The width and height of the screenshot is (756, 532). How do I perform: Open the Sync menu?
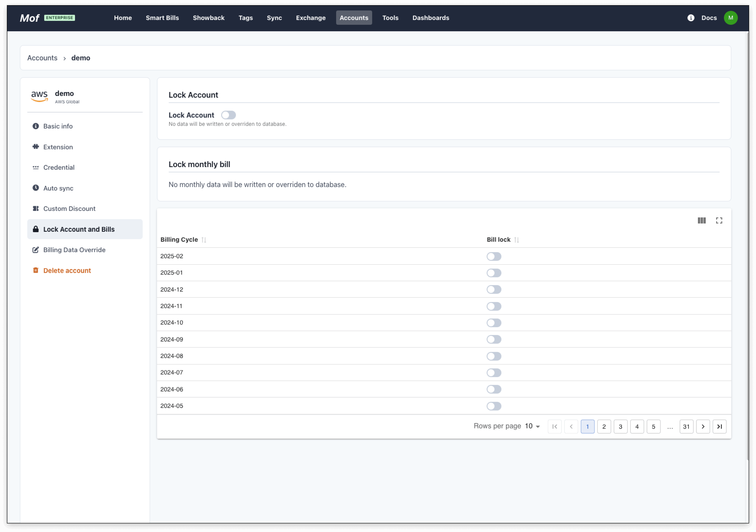click(x=274, y=18)
